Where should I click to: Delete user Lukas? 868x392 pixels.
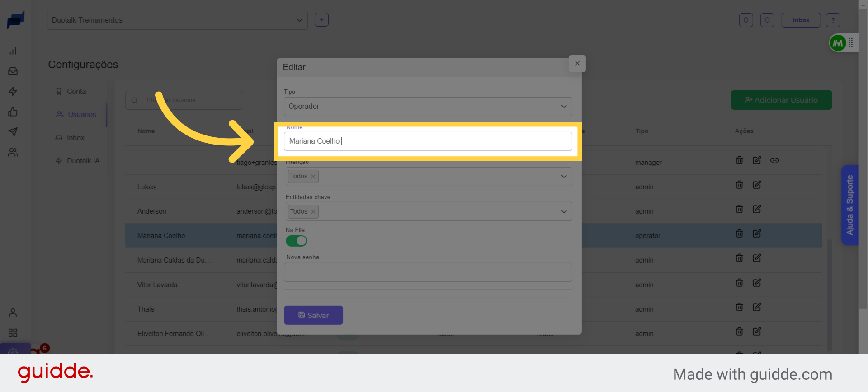(x=740, y=185)
